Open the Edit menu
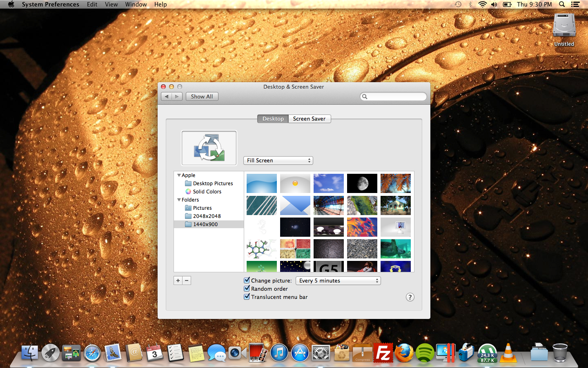The width and height of the screenshot is (588, 368). click(92, 4)
